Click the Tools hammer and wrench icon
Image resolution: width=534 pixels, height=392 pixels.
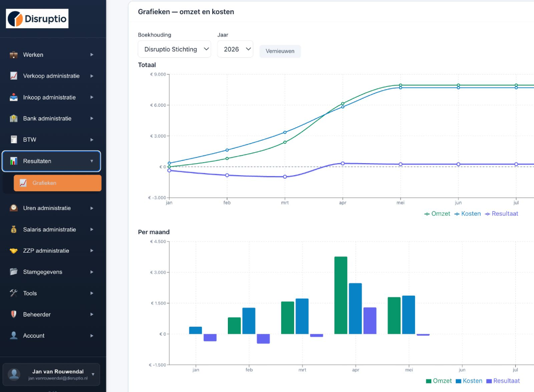click(14, 293)
